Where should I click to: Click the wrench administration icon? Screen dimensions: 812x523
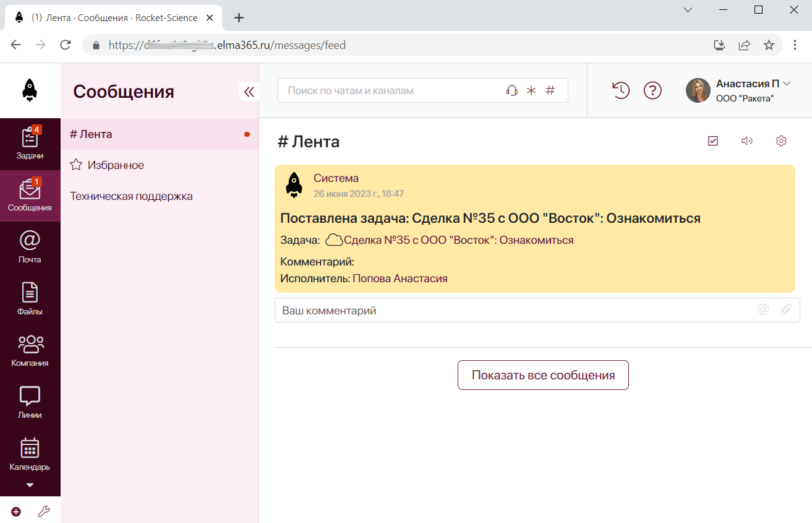[43, 511]
